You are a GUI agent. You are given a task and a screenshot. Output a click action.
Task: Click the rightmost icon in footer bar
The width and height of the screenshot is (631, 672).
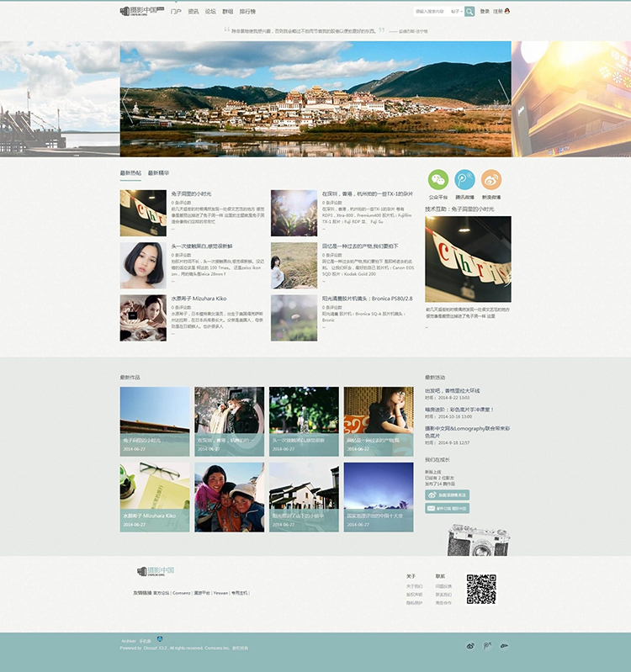pyautogui.click(x=504, y=645)
